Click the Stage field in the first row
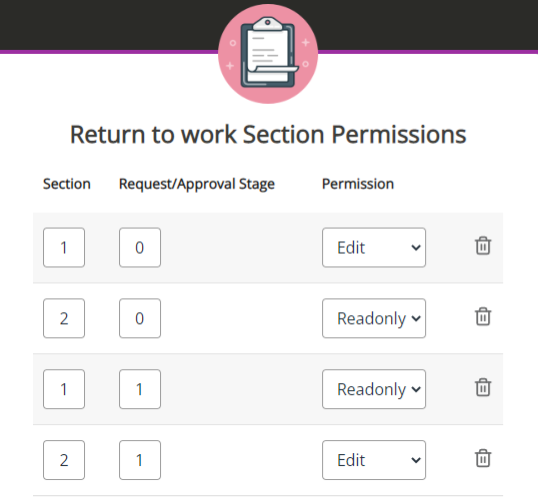The image size is (538, 497). pos(140,247)
